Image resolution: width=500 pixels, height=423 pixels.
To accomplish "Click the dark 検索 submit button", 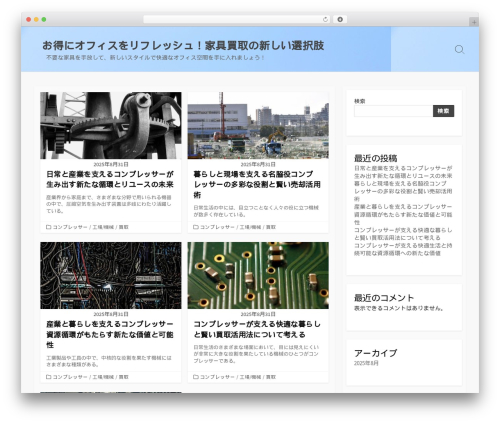I will (443, 111).
